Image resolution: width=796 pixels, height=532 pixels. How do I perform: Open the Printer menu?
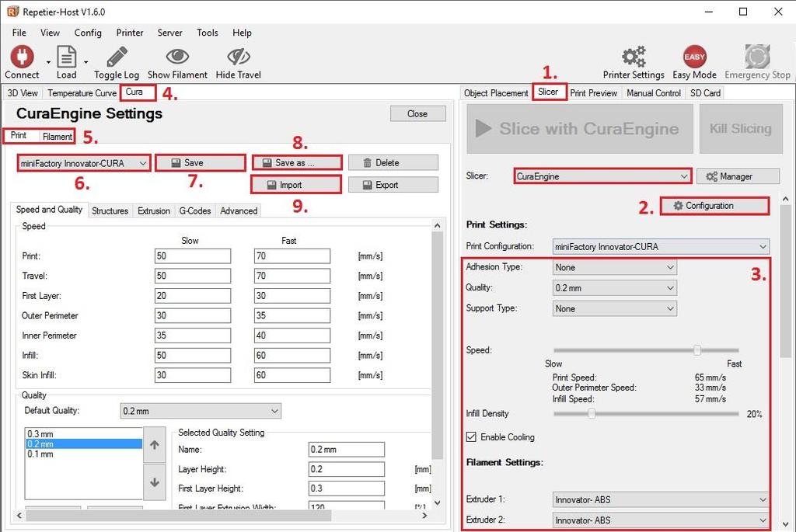[x=130, y=33]
